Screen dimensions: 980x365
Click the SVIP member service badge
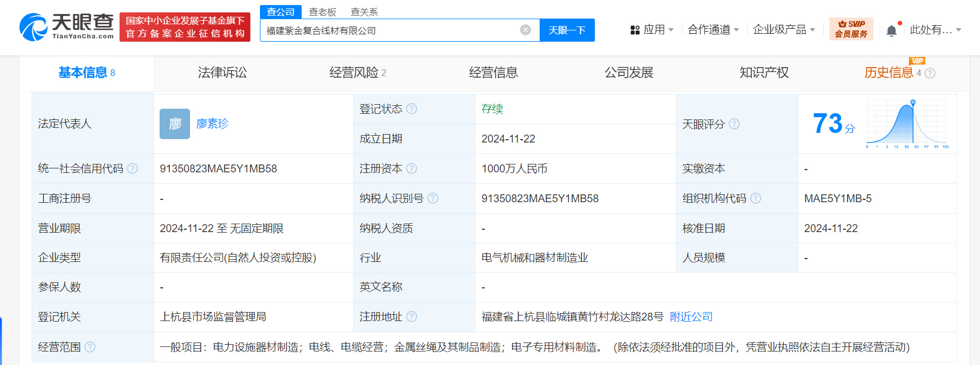851,29
